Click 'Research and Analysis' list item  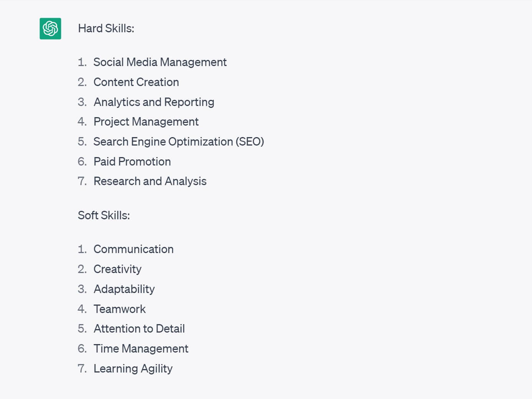point(150,181)
